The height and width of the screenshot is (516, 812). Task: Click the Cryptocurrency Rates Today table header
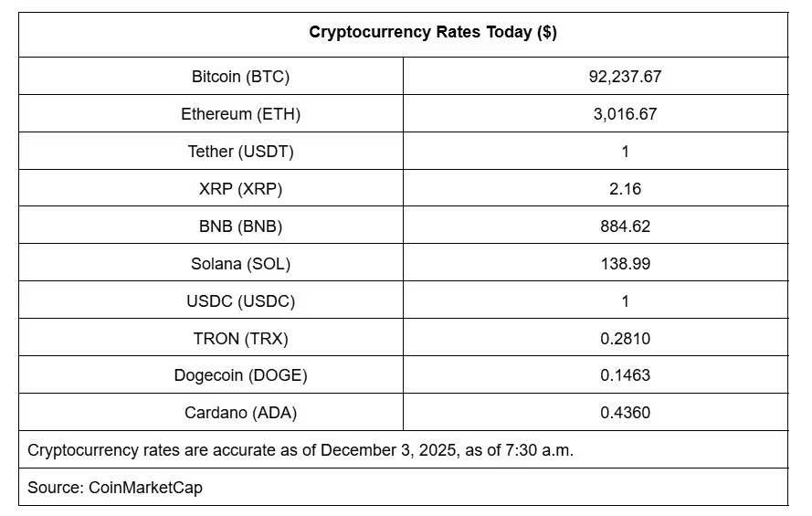tap(432, 32)
